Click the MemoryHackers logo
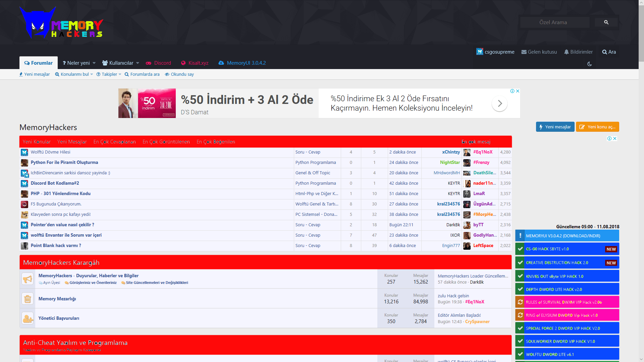644x362 pixels. (61, 22)
